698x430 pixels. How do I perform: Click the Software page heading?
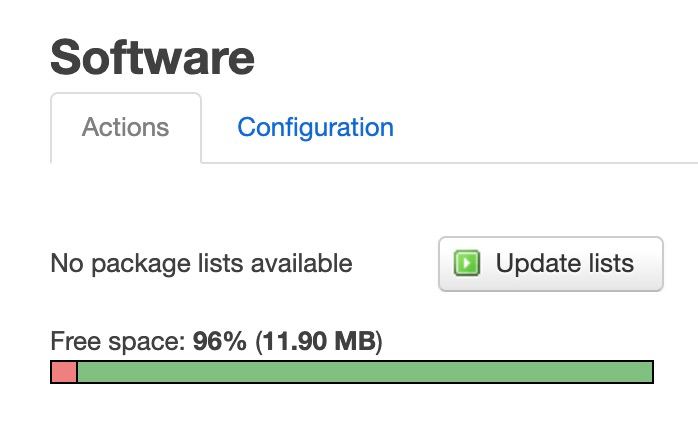click(x=152, y=58)
